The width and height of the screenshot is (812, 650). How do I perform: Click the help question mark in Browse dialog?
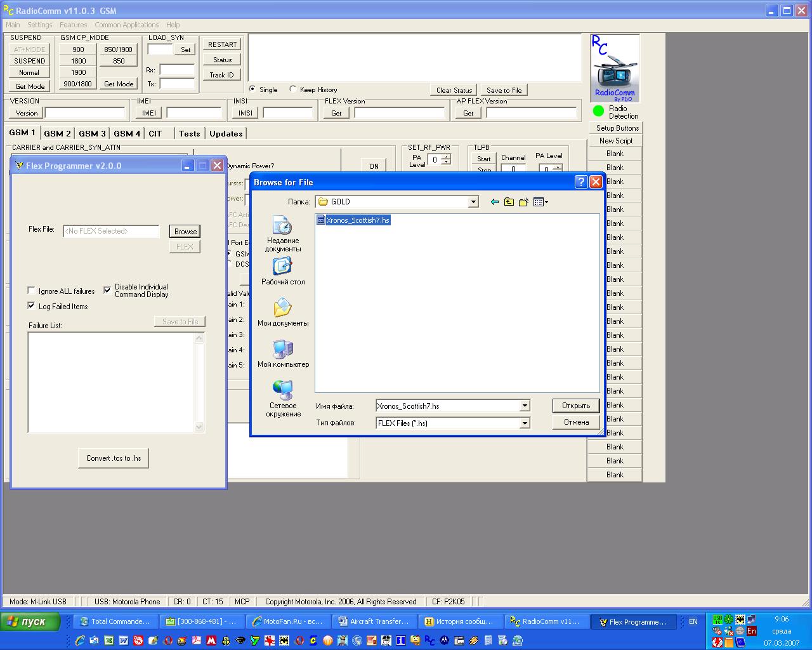tap(580, 182)
